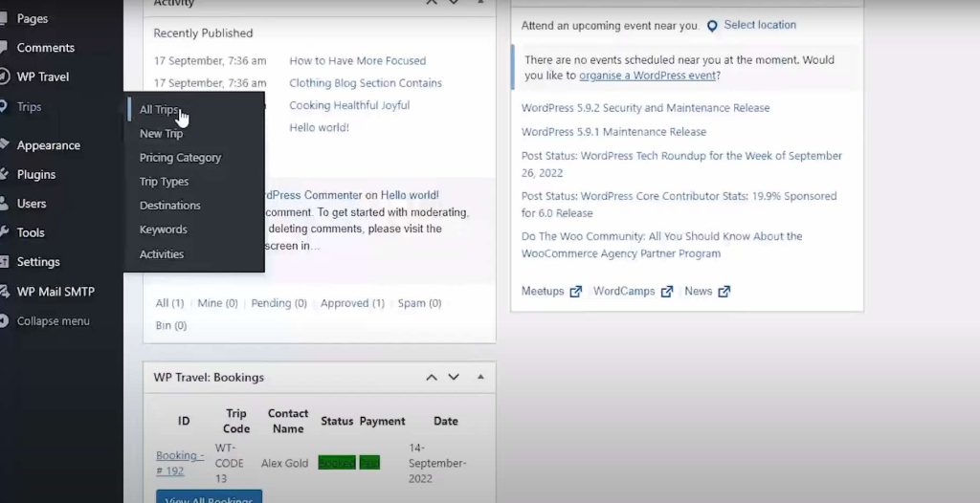Viewport: 980px width, 503px height.
Task: Open the Users admin menu
Action: (x=32, y=203)
